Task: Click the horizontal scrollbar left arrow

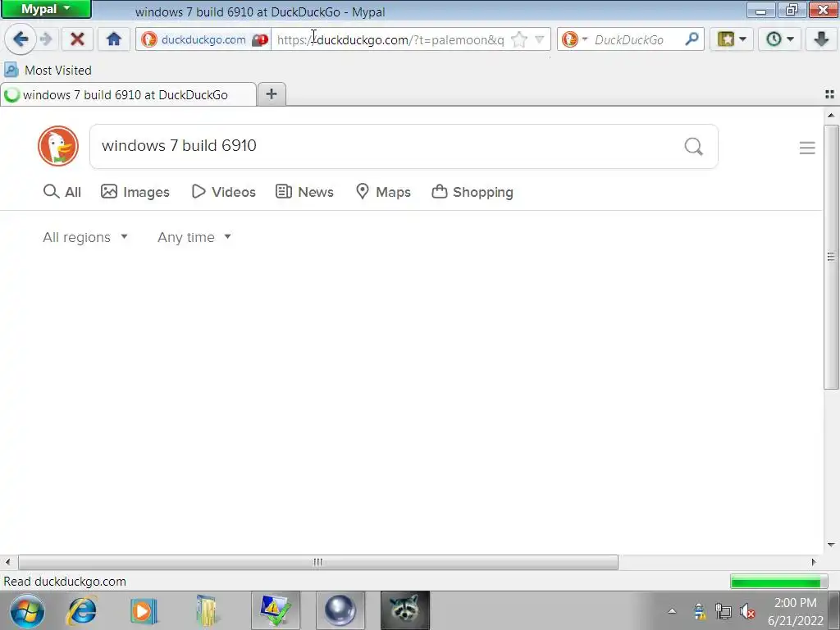Action: point(7,562)
